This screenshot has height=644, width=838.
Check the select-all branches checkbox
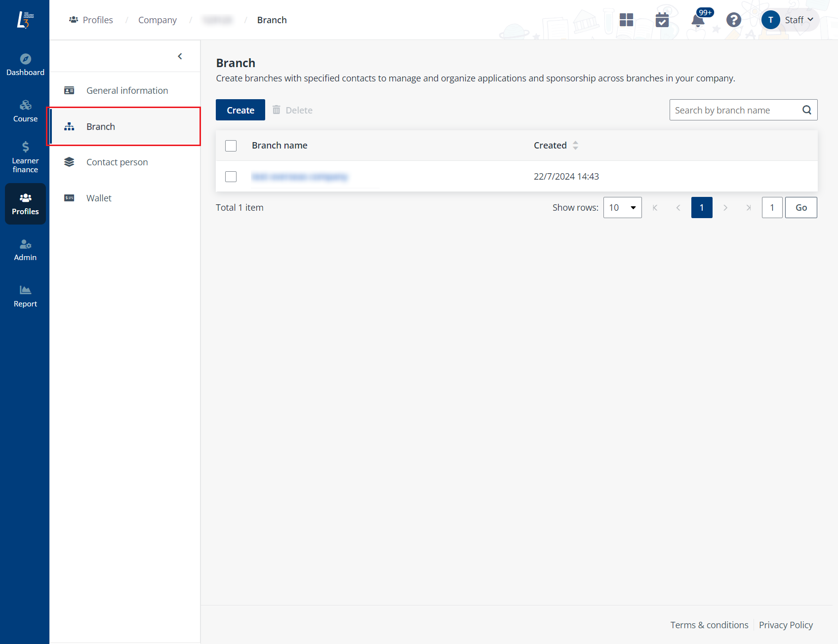[x=231, y=146]
